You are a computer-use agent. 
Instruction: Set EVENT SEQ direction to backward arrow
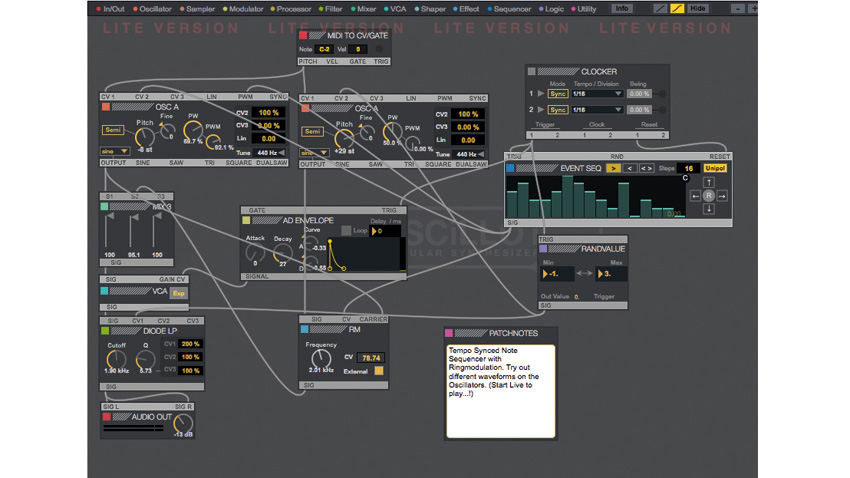(x=629, y=169)
